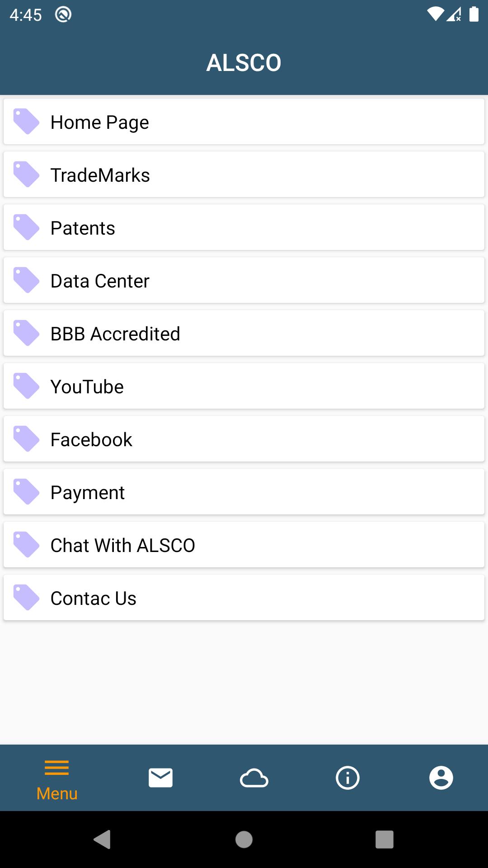Tap the Android back navigation button
The height and width of the screenshot is (868, 488).
(102, 840)
